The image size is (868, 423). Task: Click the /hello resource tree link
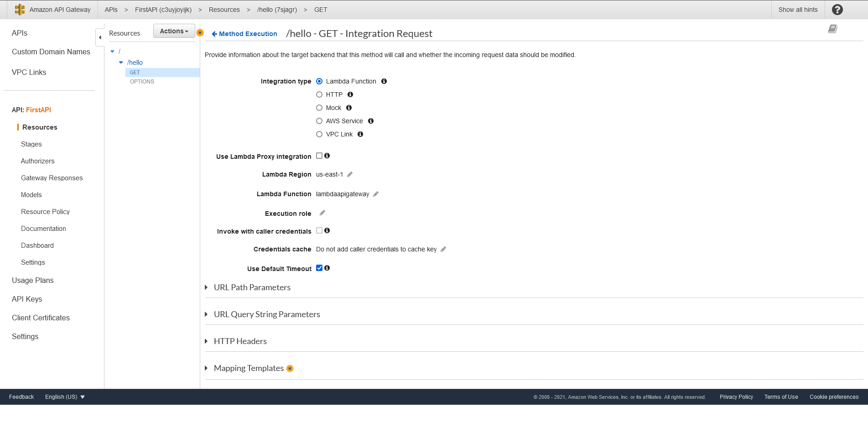pos(135,63)
